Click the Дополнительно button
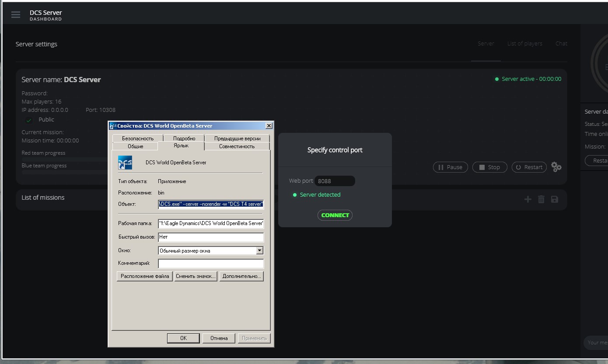The height and width of the screenshot is (364, 608). 241,276
